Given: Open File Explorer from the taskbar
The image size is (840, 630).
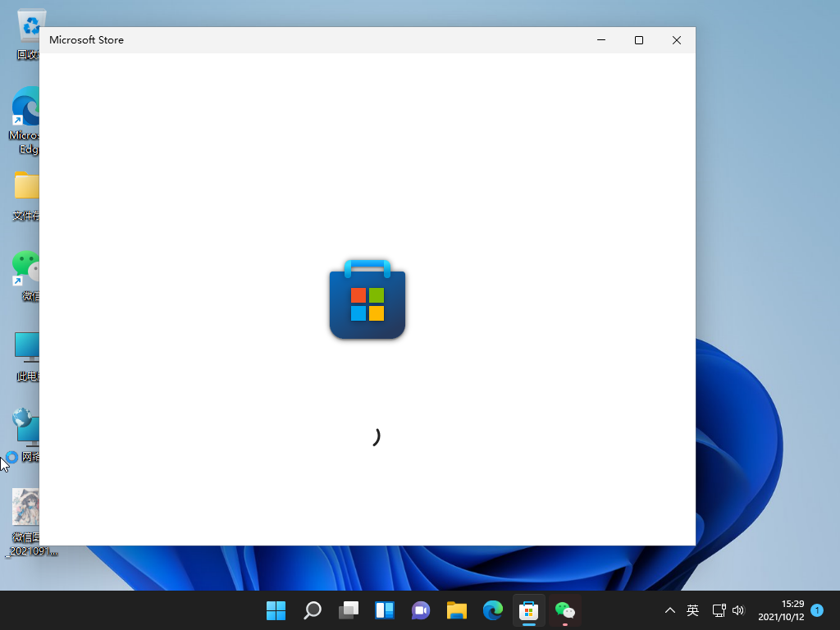Looking at the screenshot, I should tap(457, 610).
